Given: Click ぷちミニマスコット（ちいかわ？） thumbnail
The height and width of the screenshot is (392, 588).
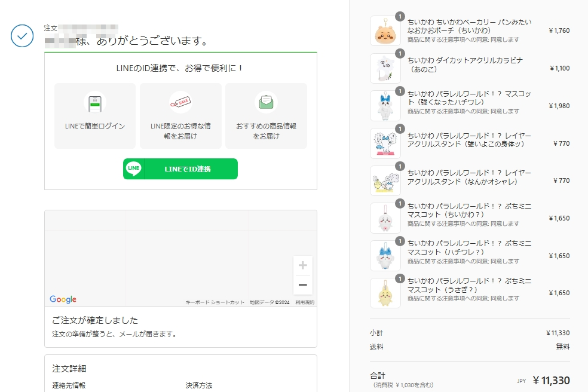Looking at the screenshot, I should [385, 218].
